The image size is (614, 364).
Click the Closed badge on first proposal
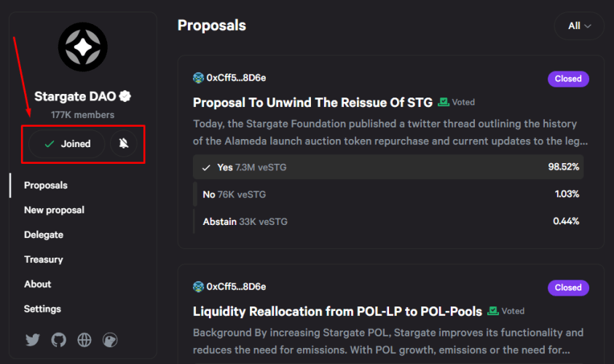click(x=568, y=79)
